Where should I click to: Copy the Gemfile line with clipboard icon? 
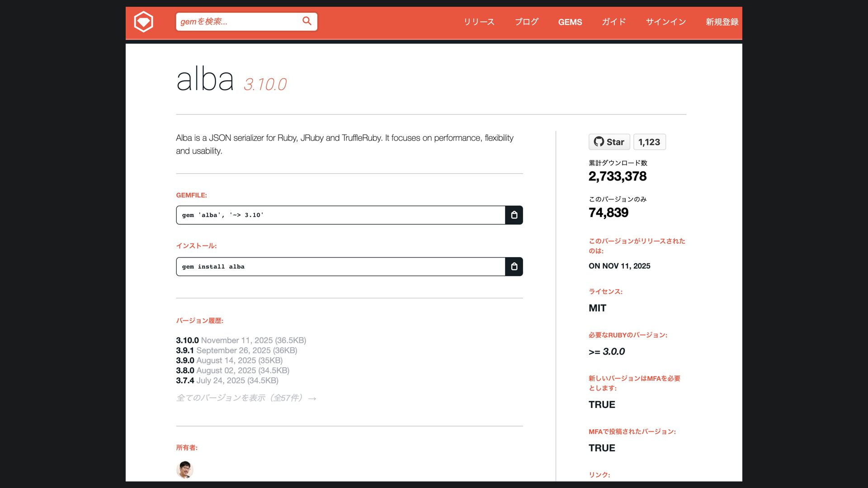coord(514,215)
